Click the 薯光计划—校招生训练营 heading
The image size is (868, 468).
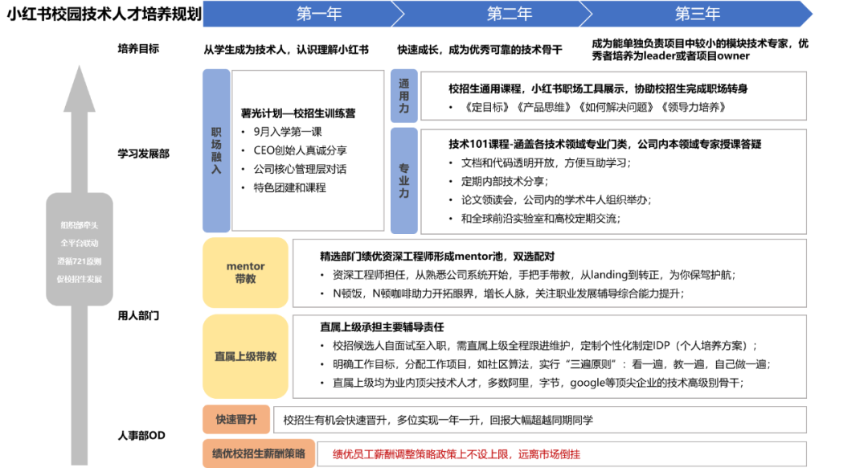coord(298,113)
